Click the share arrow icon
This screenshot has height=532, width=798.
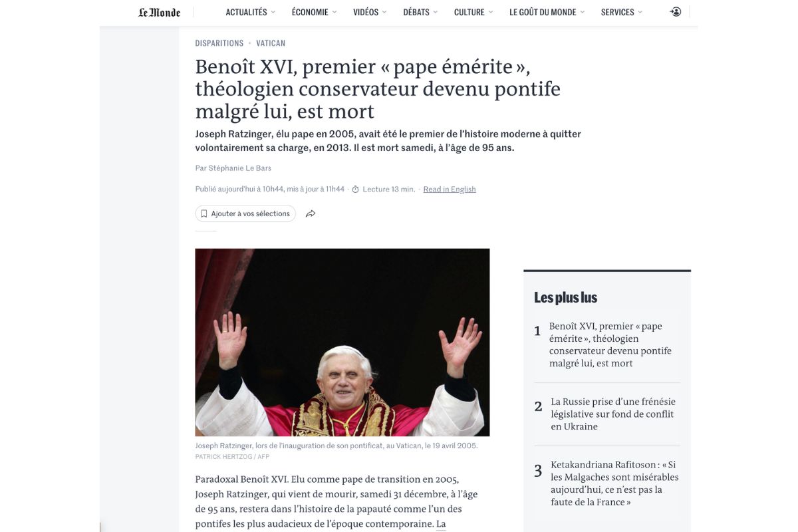click(x=311, y=213)
